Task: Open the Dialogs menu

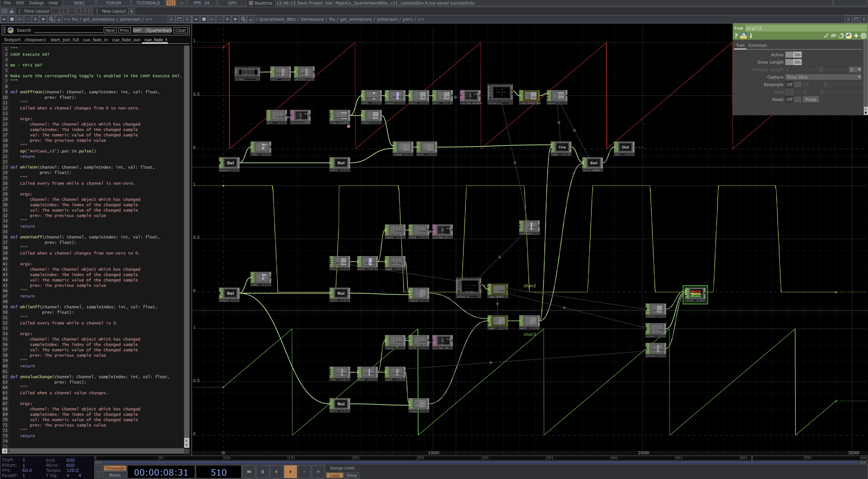Action: click(36, 3)
